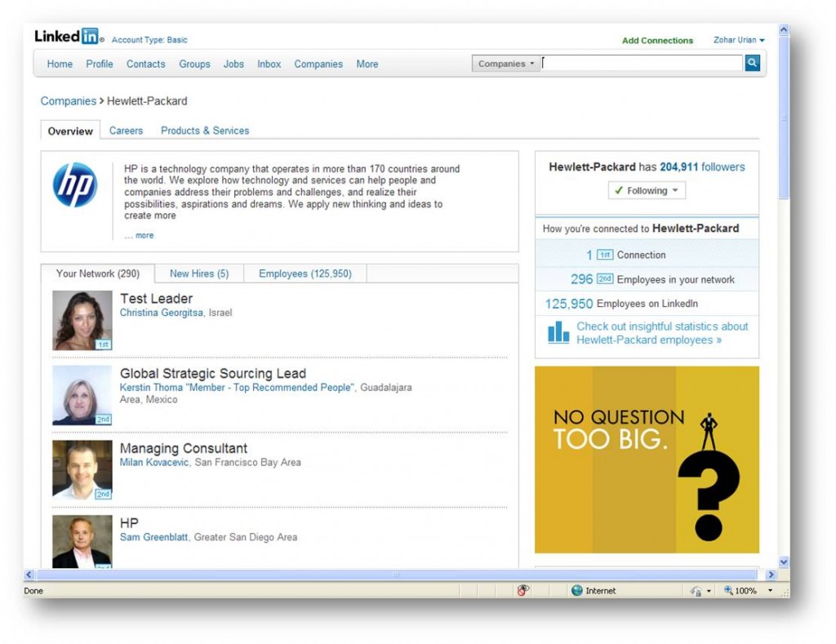Click the popup blocker icon in status bar

tap(523, 590)
